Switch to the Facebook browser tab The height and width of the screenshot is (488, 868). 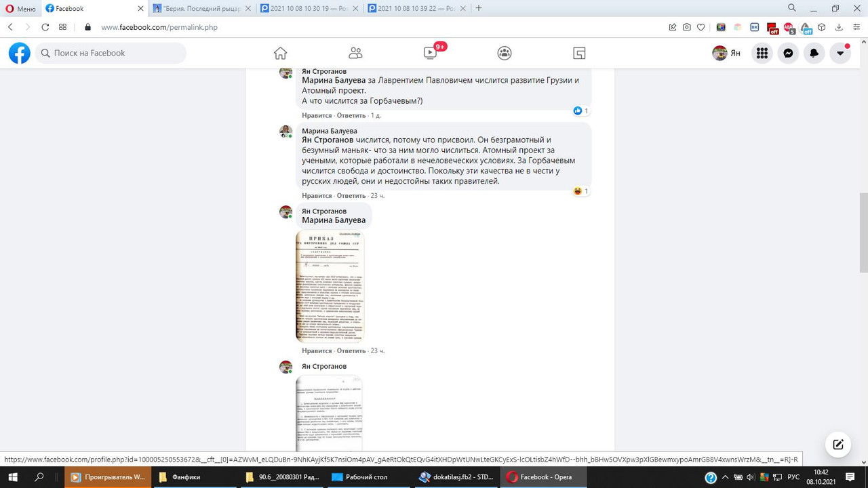94,8
